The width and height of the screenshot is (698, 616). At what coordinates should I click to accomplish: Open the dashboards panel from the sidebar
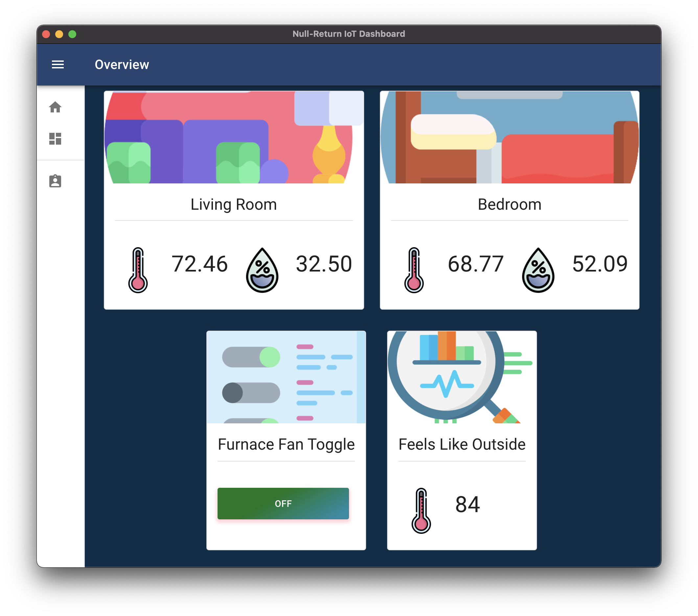[x=55, y=139]
